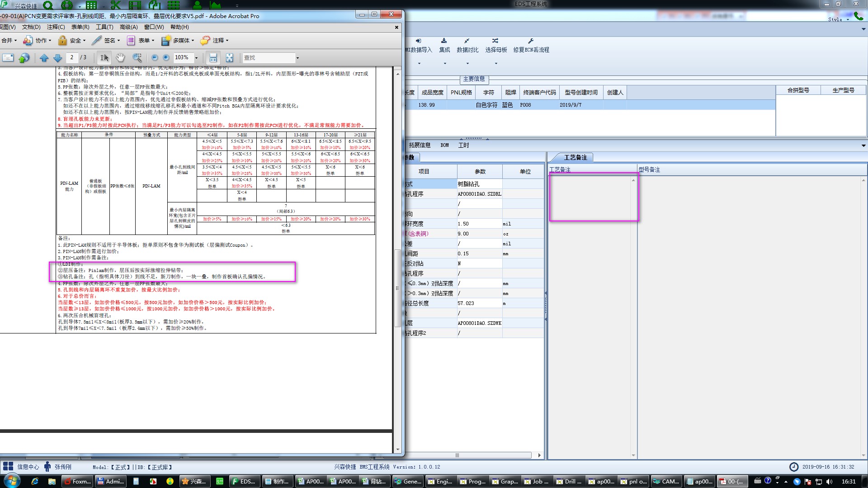
Task: Activate the marquee zoom tool
Action: pyautogui.click(x=137, y=58)
